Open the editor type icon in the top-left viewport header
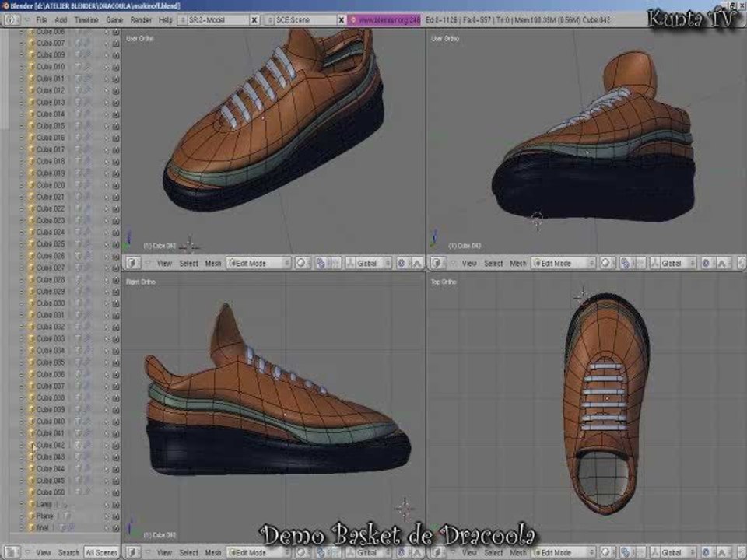The width and height of the screenshot is (747, 560). (x=133, y=263)
